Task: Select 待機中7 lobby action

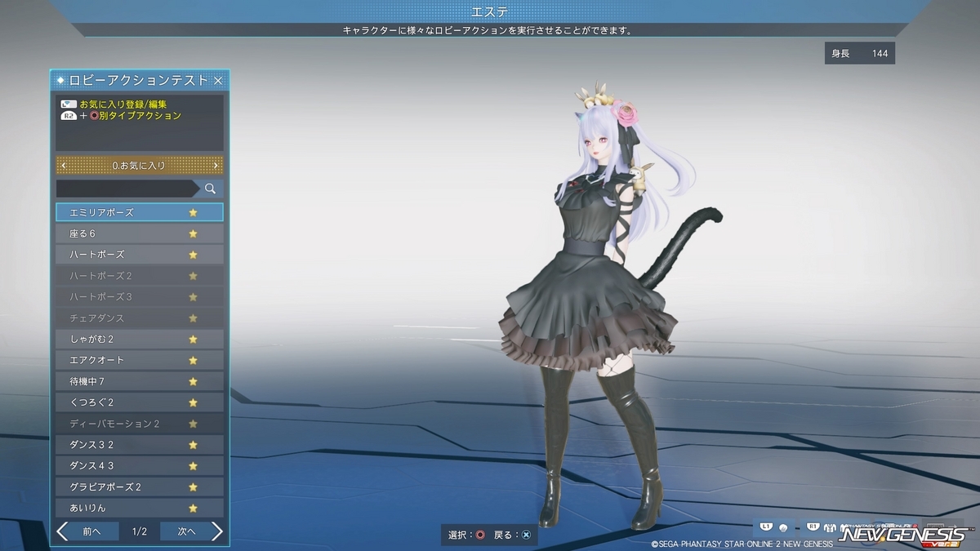Action: (x=140, y=382)
